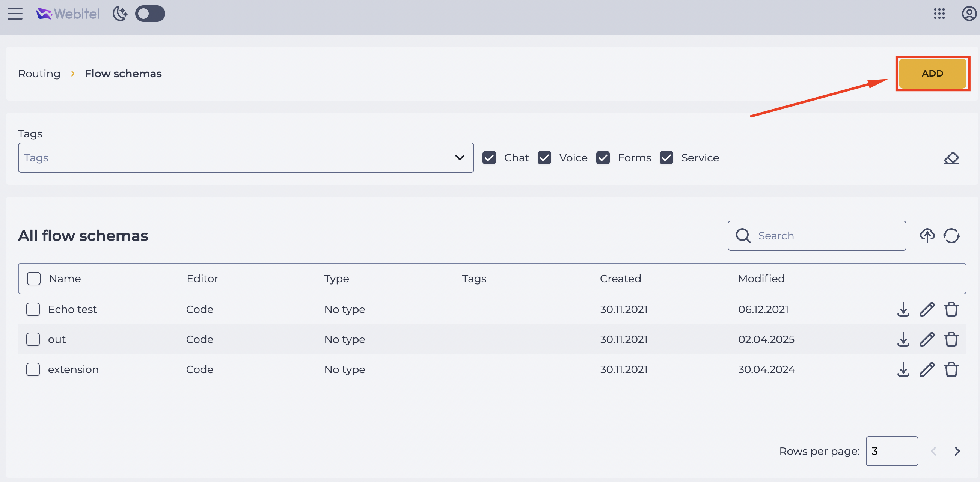
Task: Upload a schema with cloud icon
Action: [x=927, y=236]
